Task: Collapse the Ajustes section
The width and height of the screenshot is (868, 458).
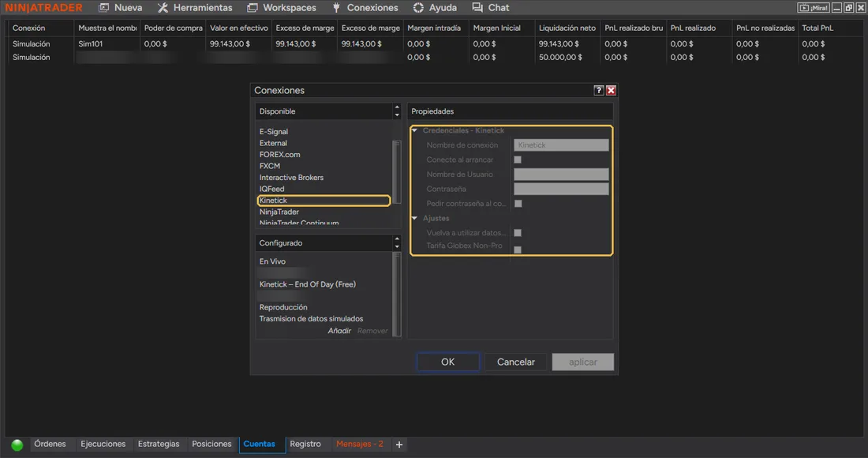Action: pyautogui.click(x=414, y=218)
